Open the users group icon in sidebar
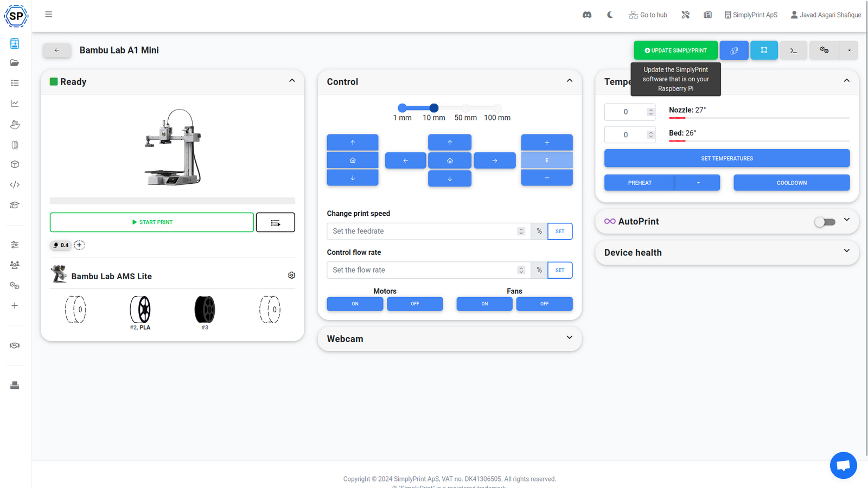 (x=15, y=265)
